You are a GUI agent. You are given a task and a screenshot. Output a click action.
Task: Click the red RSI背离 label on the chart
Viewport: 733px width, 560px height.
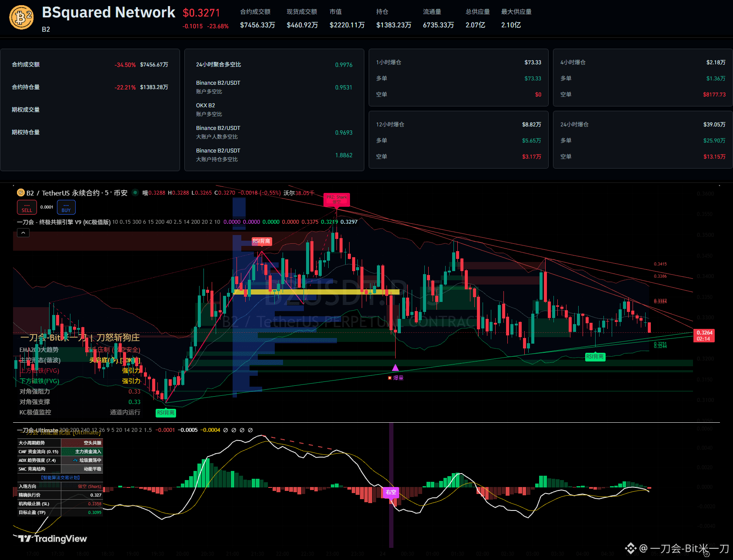pyautogui.click(x=262, y=241)
